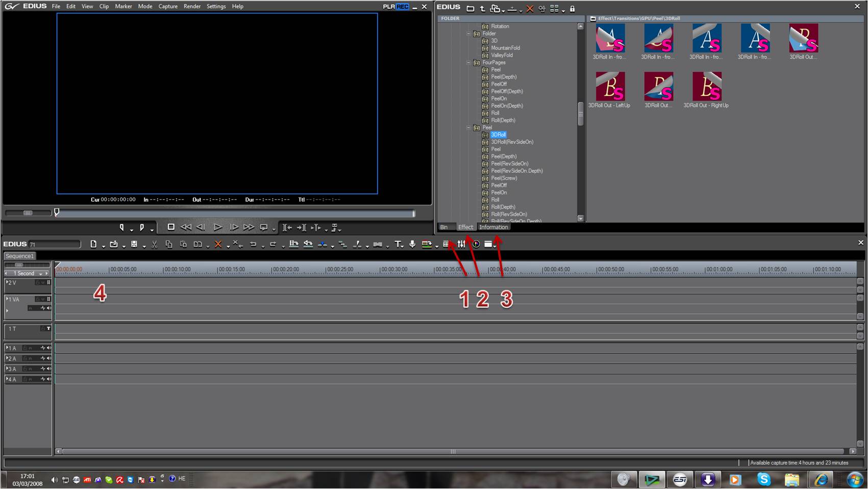Switch to the Bin tab
Image resolution: width=868 pixels, height=489 pixels.
pyautogui.click(x=444, y=227)
